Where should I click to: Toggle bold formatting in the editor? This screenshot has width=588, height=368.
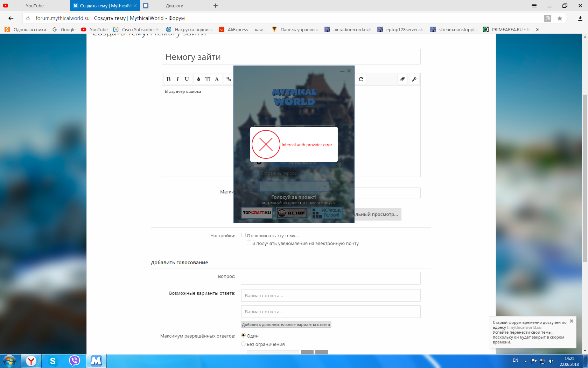[x=168, y=79]
